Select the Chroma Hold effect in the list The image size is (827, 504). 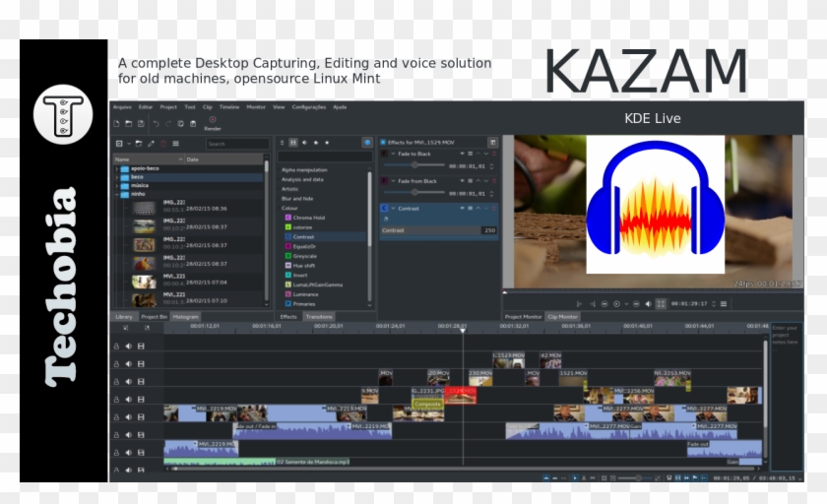pyautogui.click(x=308, y=217)
